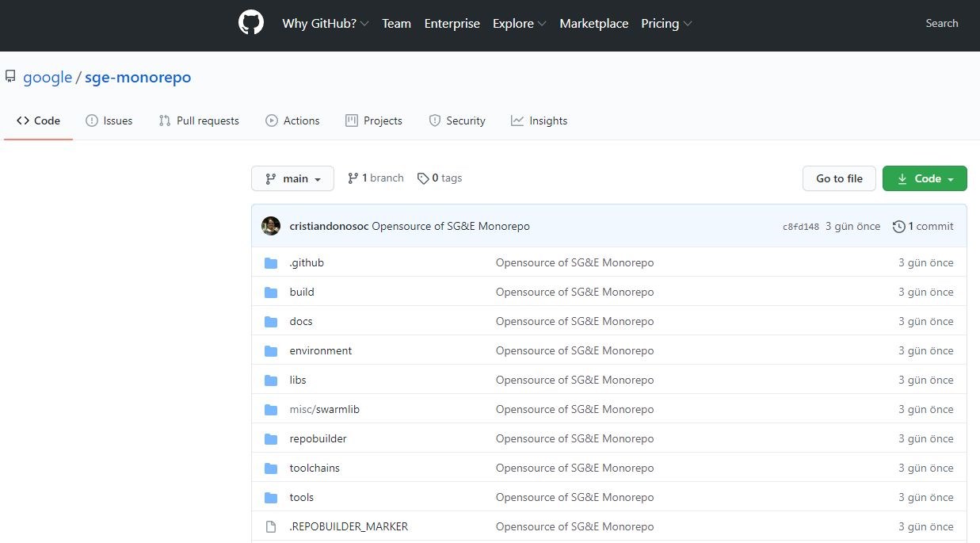Switch to the Code tab
The image size is (980, 543).
tap(38, 120)
